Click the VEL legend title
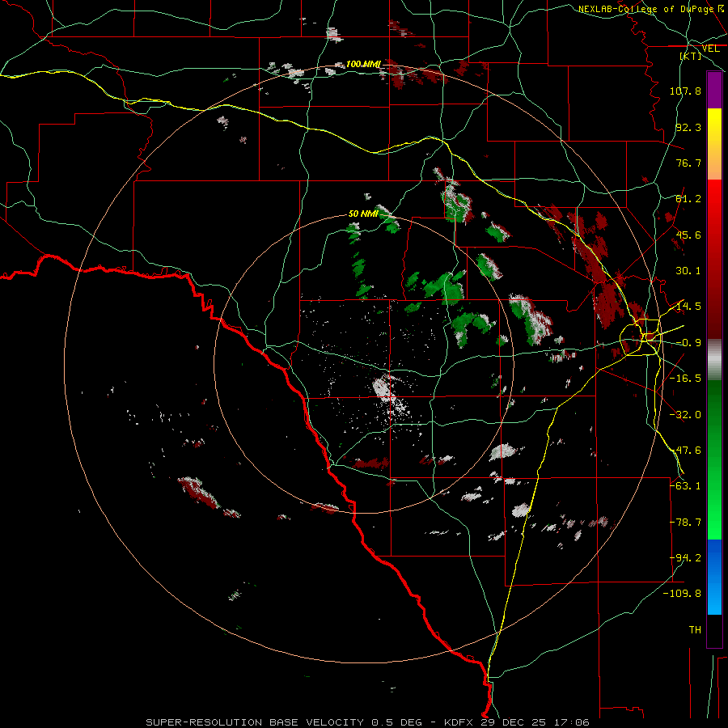728x728 pixels. coord(710,49)
